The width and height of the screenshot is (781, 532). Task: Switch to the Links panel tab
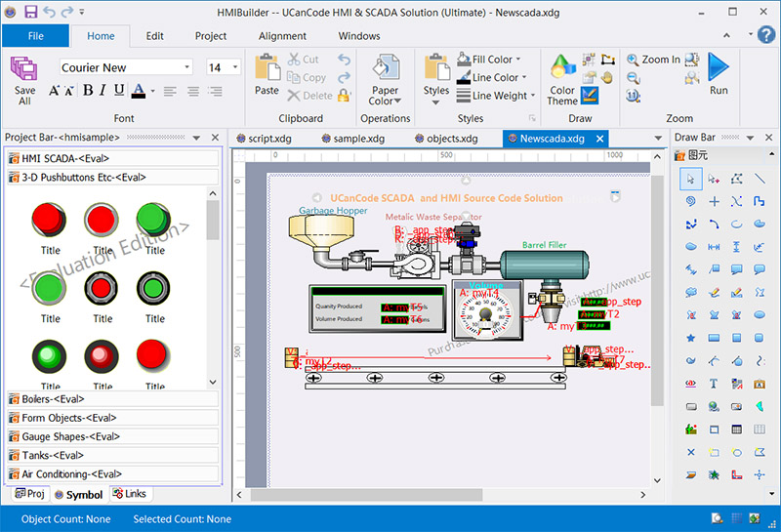pyautogui.click(x=130, y=494)
